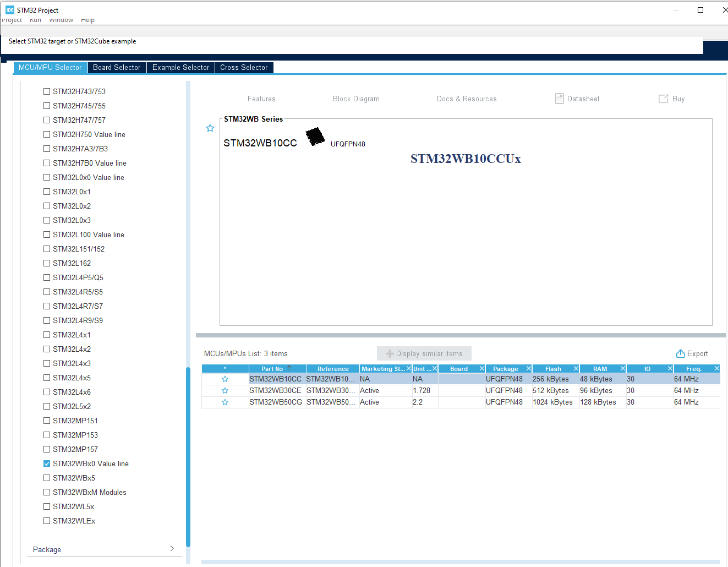Close the Unit price column
This screenshot has width=728, height=567.
point(435,368)
